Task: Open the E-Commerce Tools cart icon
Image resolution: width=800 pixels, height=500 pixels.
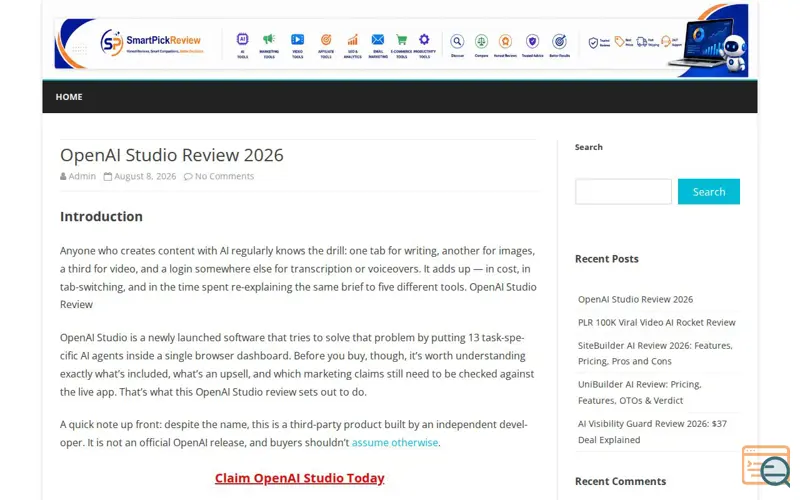Action: 402,39
